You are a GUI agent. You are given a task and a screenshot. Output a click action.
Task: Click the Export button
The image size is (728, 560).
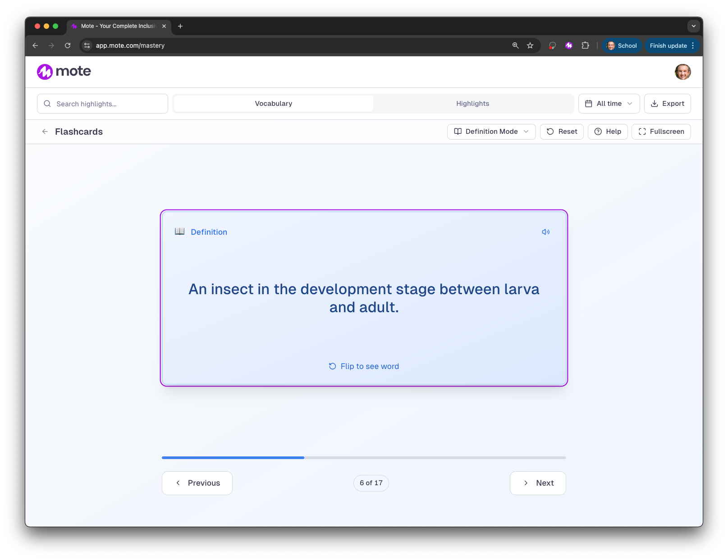(x=667, y=104)
